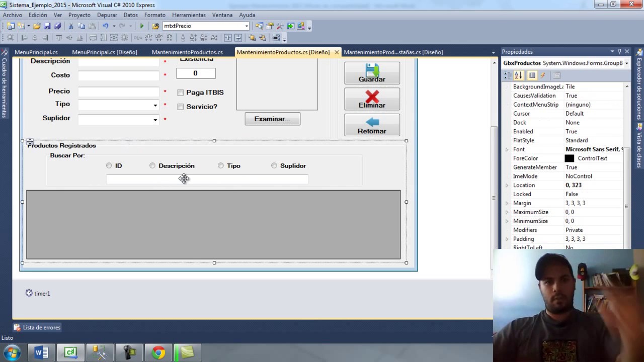Check the Servicio? checkbox
The height and width of the screenshot is (362, 644).
[x=180, y=107]
